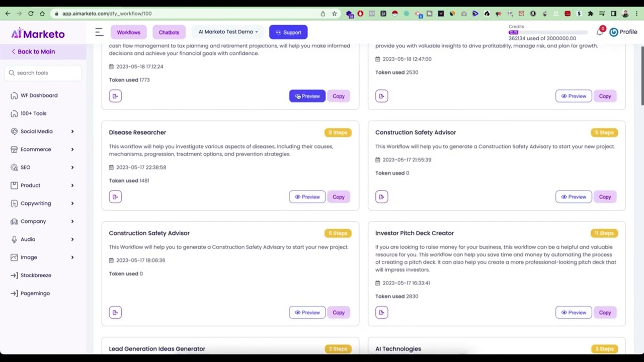Click the AI Technologies card title
The width and height of the screenshot is (644, 362).
pos(398,349)
